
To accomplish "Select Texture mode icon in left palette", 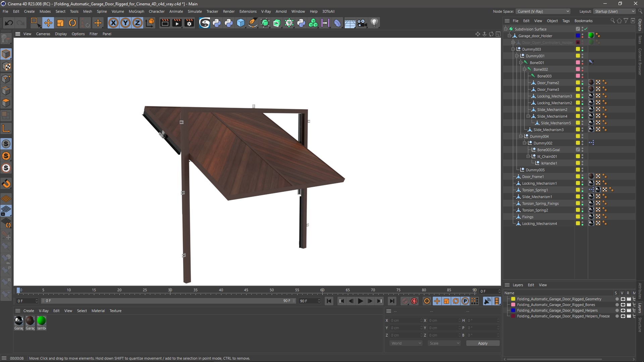I will pyautogui.click(x=6, y=66).
